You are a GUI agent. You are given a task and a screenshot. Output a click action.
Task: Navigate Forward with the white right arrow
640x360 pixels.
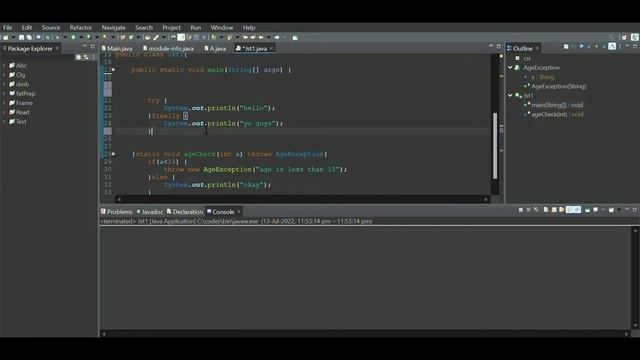(x=277, y=37)
